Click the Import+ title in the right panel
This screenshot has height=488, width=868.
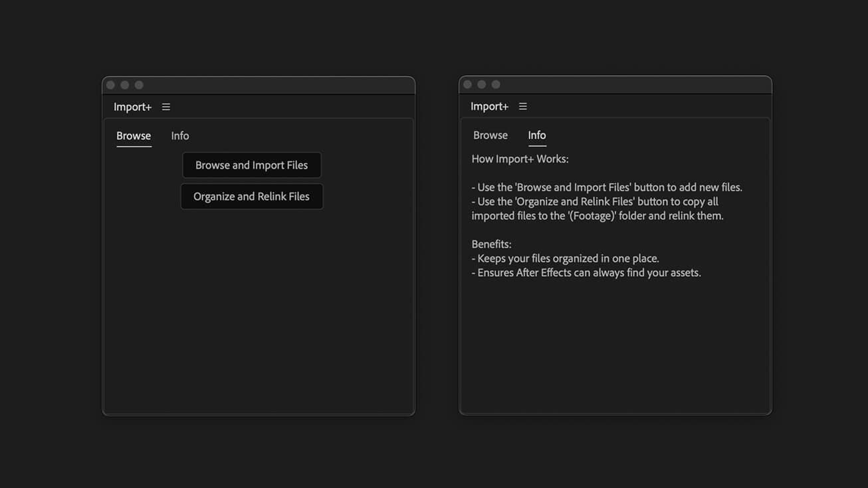pyautogui.click(x=489, y=106)
